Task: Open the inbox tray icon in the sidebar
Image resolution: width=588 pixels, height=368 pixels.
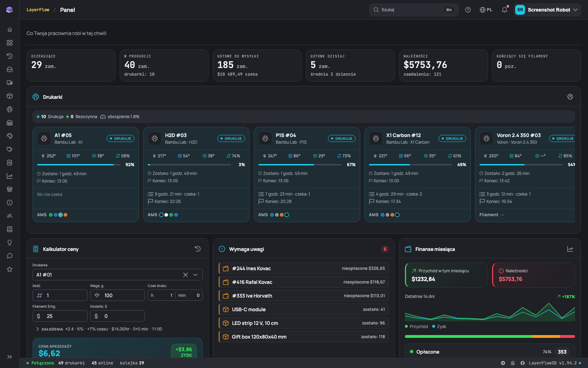Action: click(10, 69)
